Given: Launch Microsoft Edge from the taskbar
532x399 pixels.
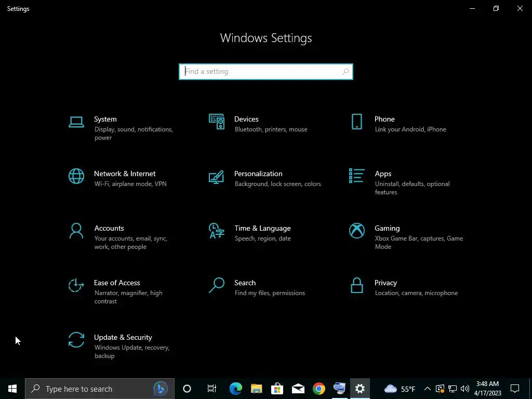Looking at the screenshot, I should pos(235,389).
